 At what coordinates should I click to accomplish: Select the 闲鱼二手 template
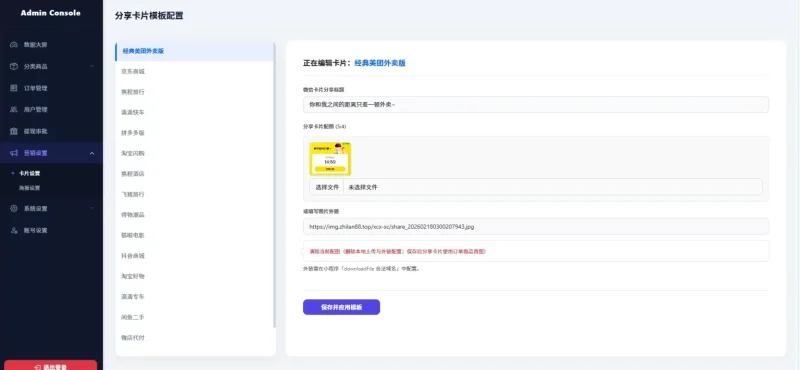(x=194, y=317)
